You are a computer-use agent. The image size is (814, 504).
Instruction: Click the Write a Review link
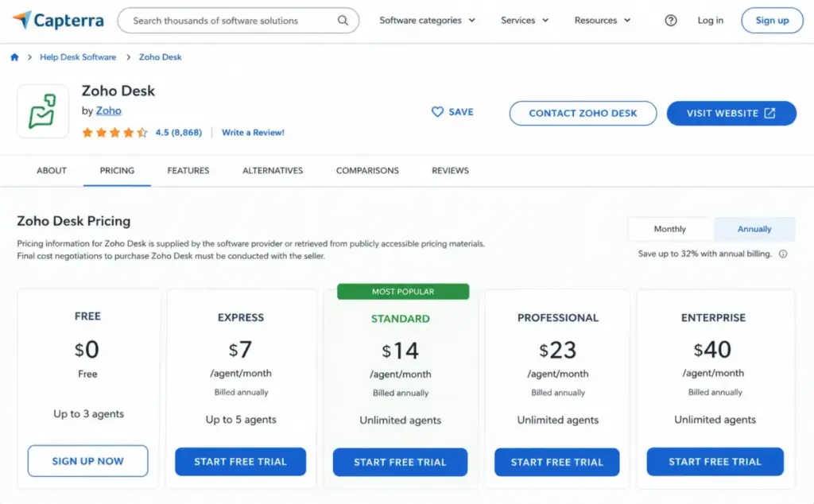click(x=253, y=132)
